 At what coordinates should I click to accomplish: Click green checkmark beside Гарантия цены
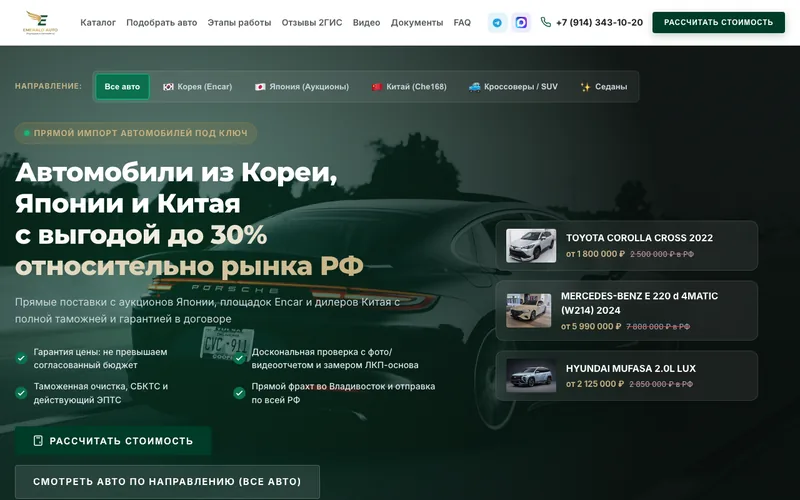tap(21, 358)
